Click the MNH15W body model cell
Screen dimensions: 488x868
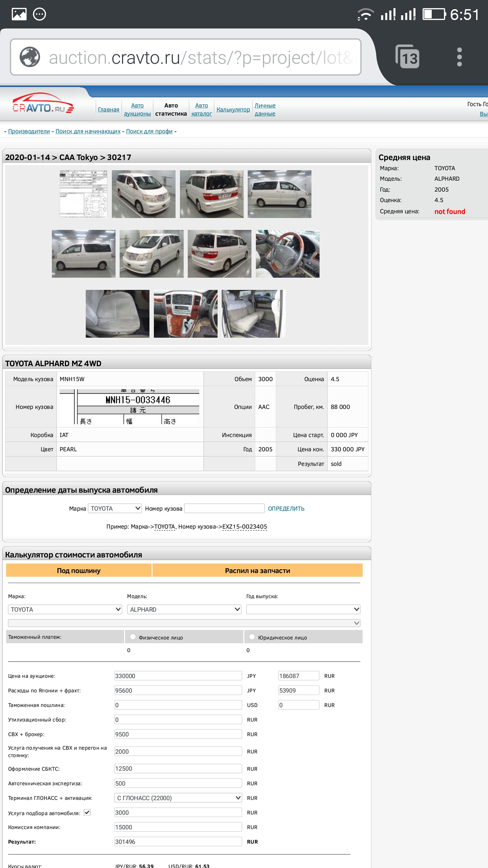[x=130, y=379]
